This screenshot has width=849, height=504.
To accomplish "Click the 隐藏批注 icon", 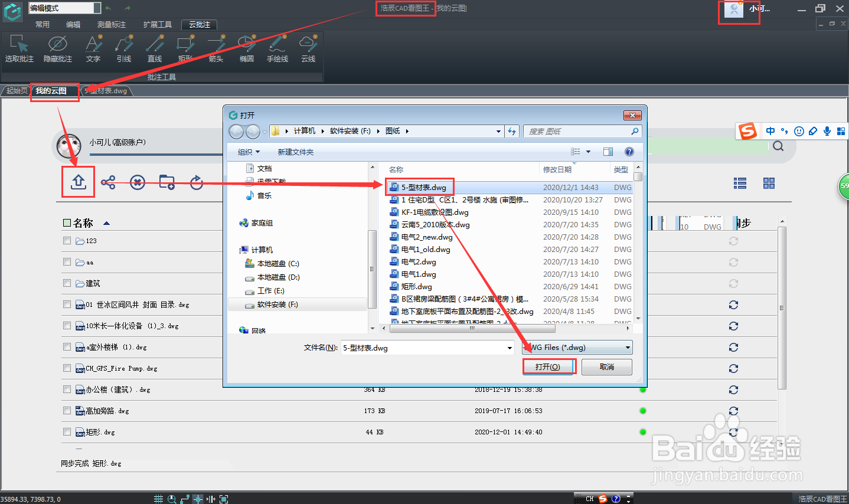I will click(57, 48).
